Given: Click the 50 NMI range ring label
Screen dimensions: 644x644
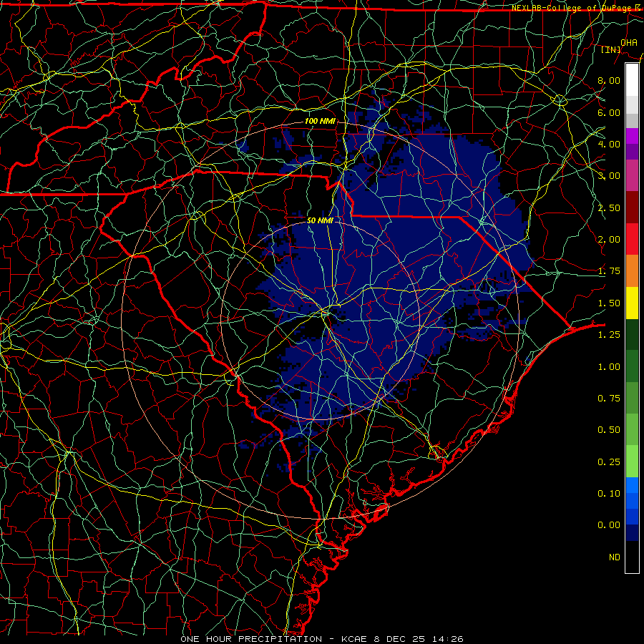Looking at the screenshot, I should (320, 220).
